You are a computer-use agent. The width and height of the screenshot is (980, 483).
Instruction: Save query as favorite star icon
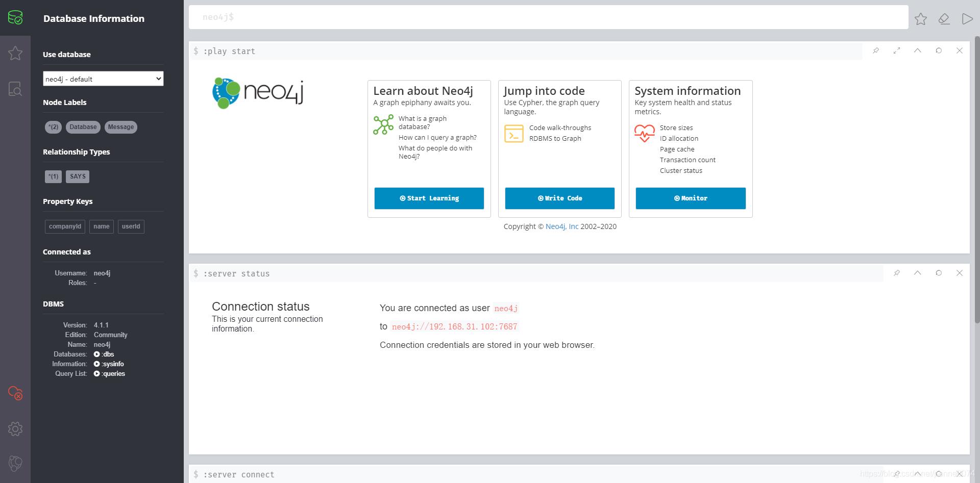pyautogui.click(x=921, y=19)
